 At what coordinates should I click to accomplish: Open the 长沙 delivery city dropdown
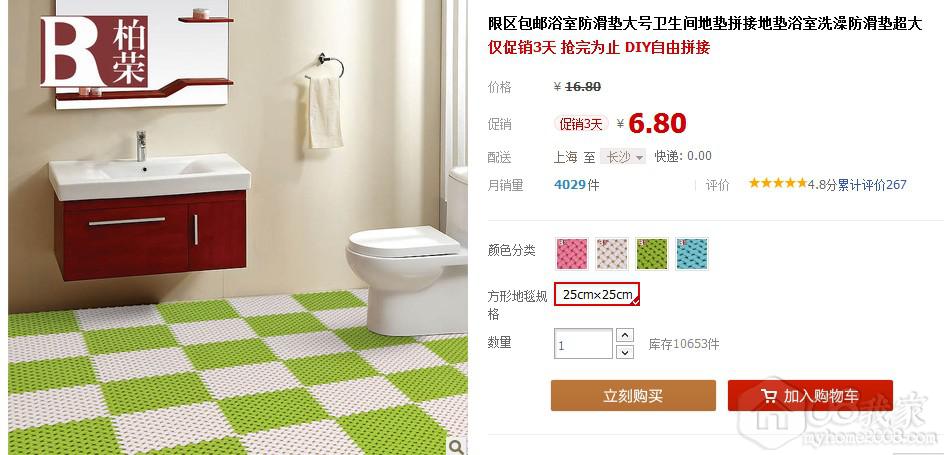(x=624, y=157)
